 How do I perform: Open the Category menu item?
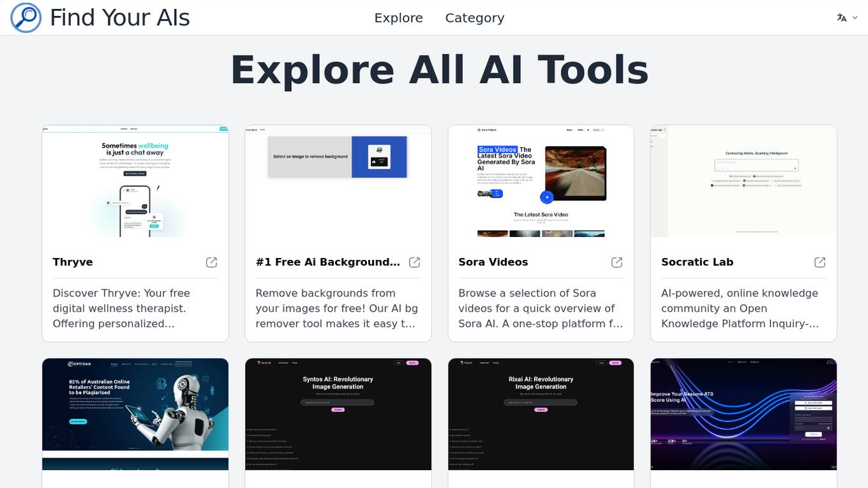[x=475, y=18]
